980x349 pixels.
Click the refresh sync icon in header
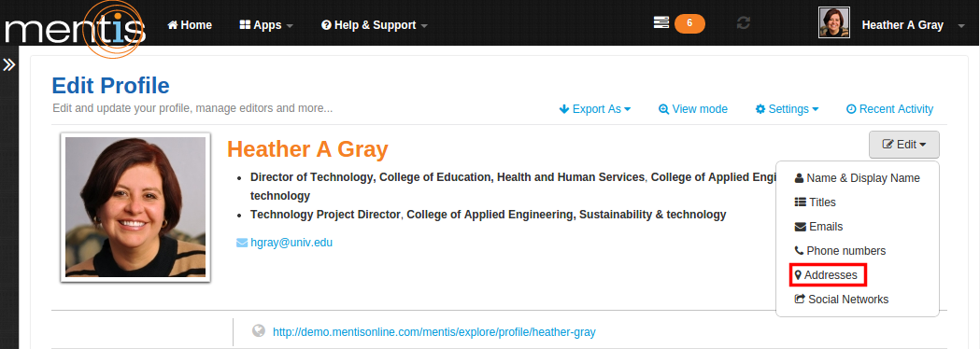point(743,23)
